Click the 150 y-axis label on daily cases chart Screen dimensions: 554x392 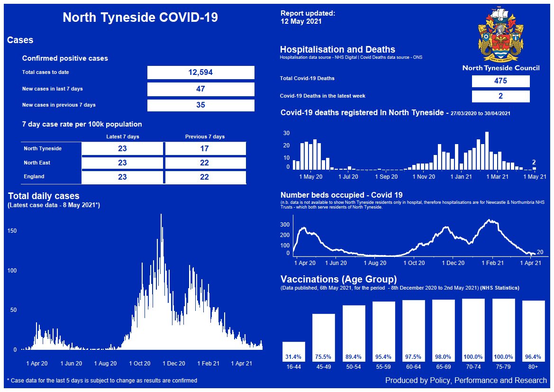tap(12, 231)
